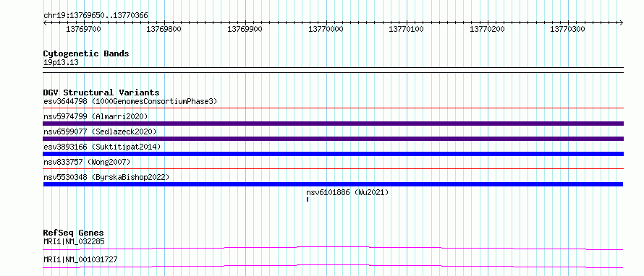
Task: Click the 19p13.13 cytogenetic band bar
Action: pos(333,70)
